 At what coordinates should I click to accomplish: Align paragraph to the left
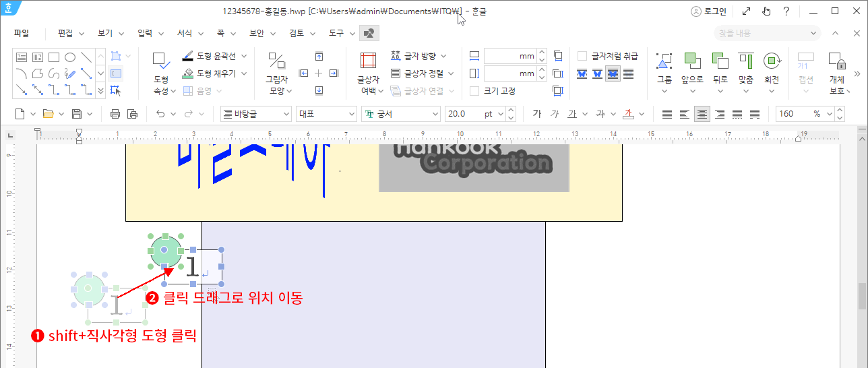685,114
